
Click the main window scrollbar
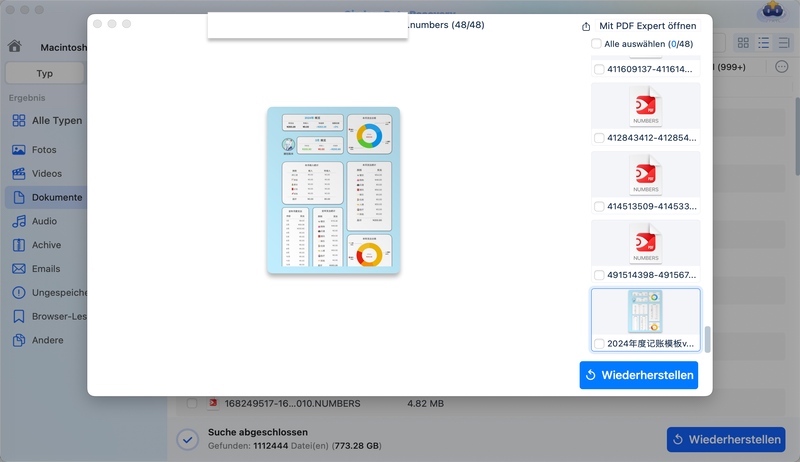tap(797, 135)
